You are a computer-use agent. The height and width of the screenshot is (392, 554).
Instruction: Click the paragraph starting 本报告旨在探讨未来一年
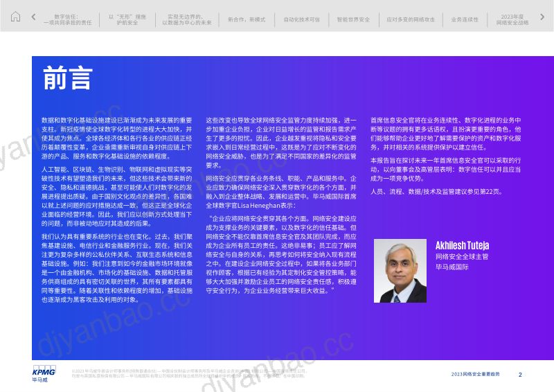(445, 170)
